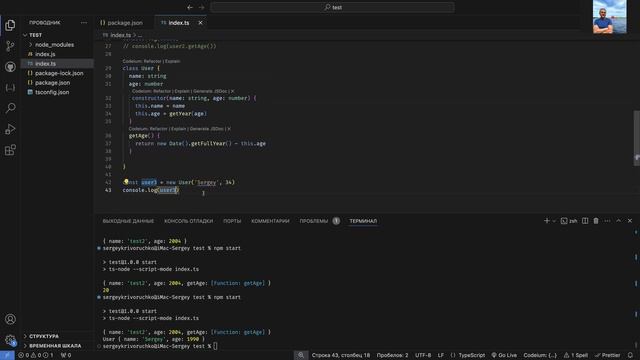
Task: Open the Accounts menu icon
Action: (x=10, y=319)
